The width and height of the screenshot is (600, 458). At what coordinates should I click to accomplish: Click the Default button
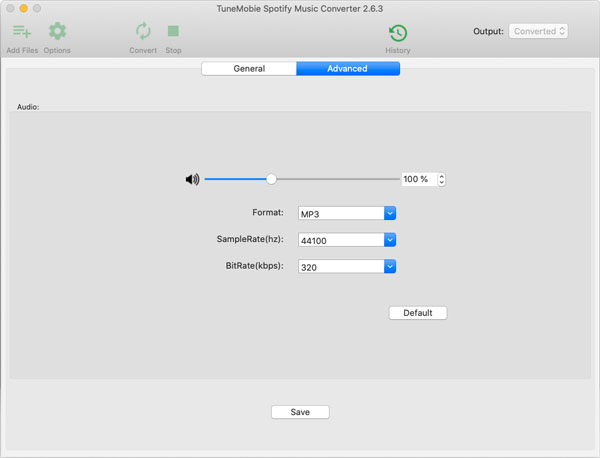(x=417, y=313)
